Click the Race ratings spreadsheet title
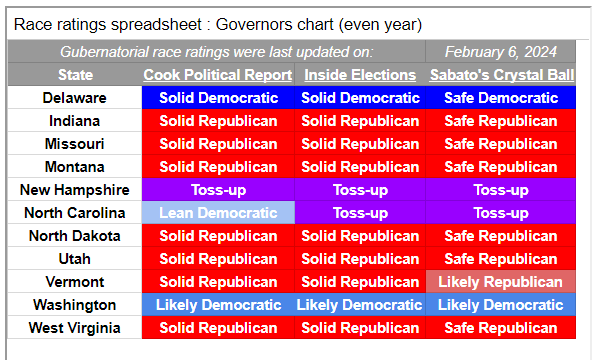Image resolution: width=611 pixels, height=360 pixels. 218,25
